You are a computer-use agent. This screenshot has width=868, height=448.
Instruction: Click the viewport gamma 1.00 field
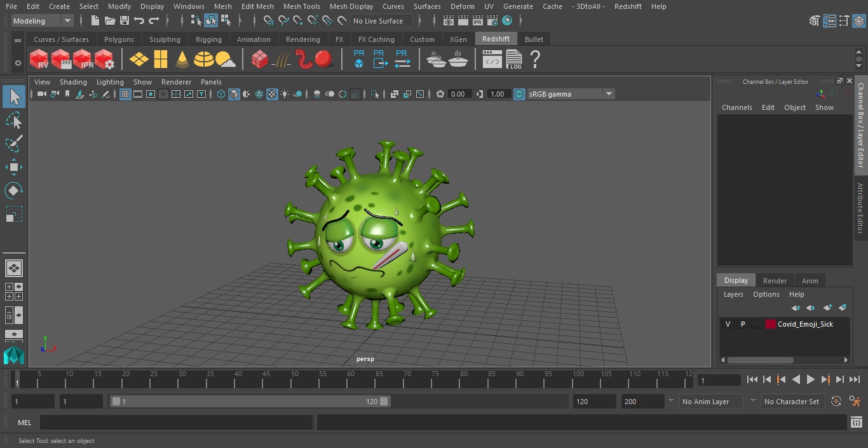498,94
